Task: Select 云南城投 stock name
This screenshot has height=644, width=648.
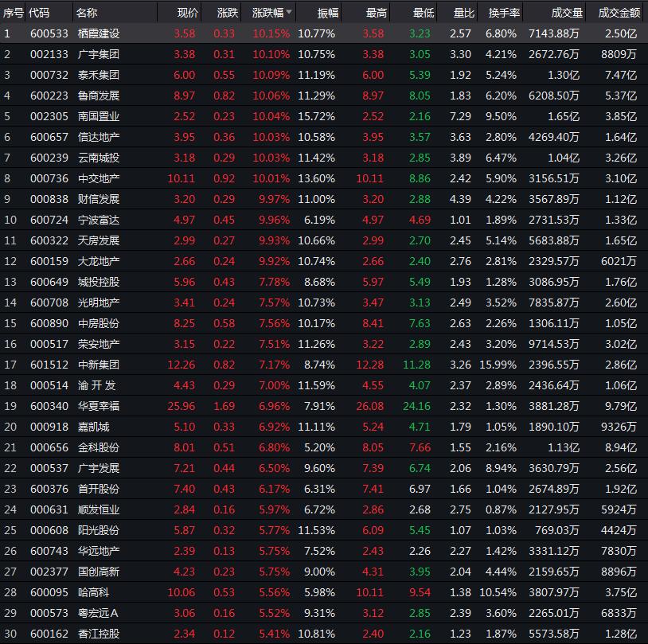Action: click(x=99, y=158)
